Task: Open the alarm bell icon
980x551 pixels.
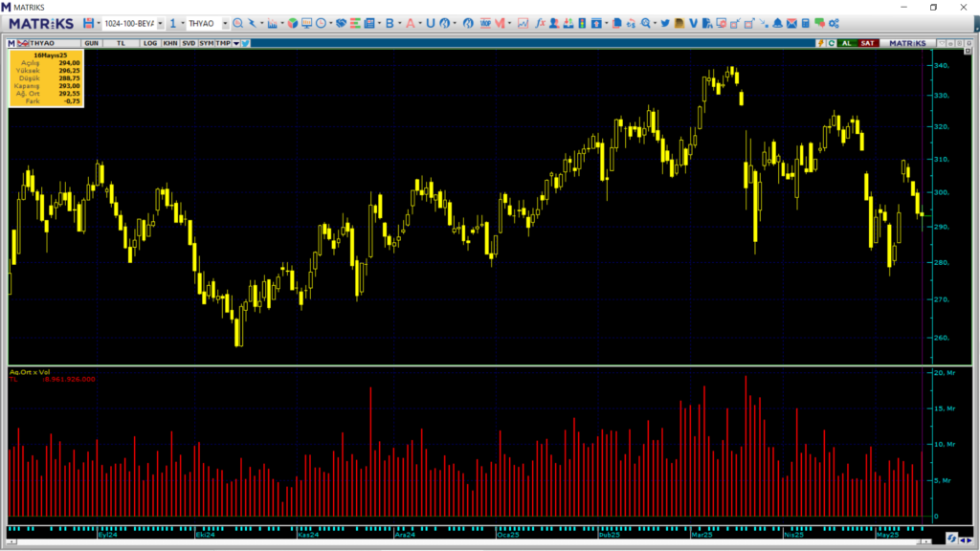Action: click(x=778, y=23)
